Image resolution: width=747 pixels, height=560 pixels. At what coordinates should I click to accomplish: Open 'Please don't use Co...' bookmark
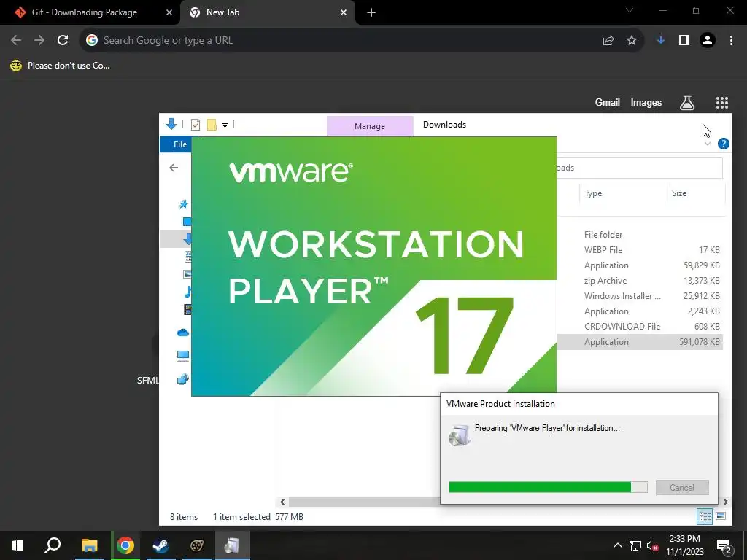click(60, 66)
